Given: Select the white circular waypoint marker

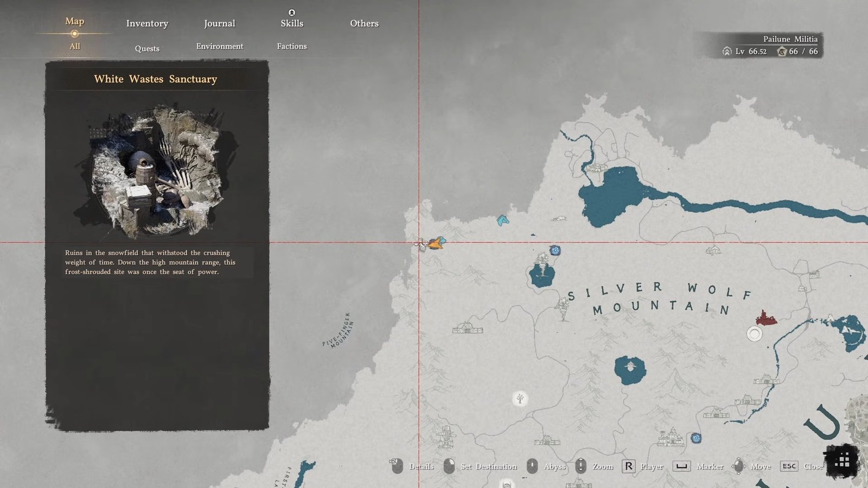Looking at the screenshot, I should point(754,334).
